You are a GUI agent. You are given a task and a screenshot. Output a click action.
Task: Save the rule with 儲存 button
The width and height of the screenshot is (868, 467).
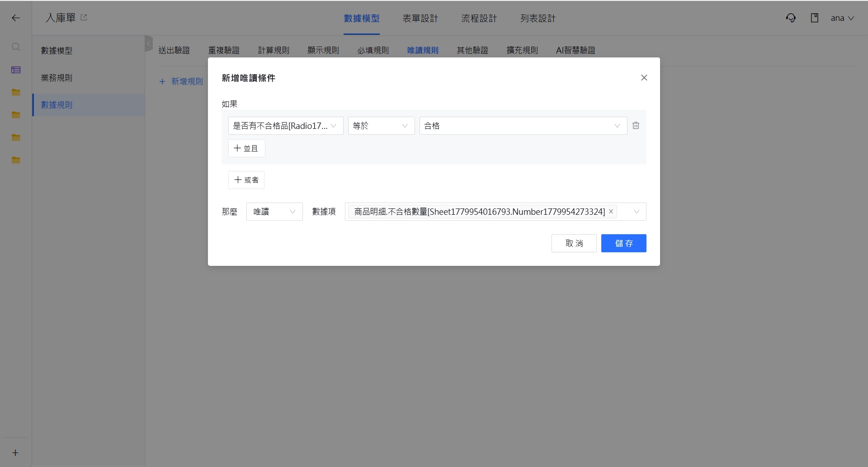pos(624,243)
